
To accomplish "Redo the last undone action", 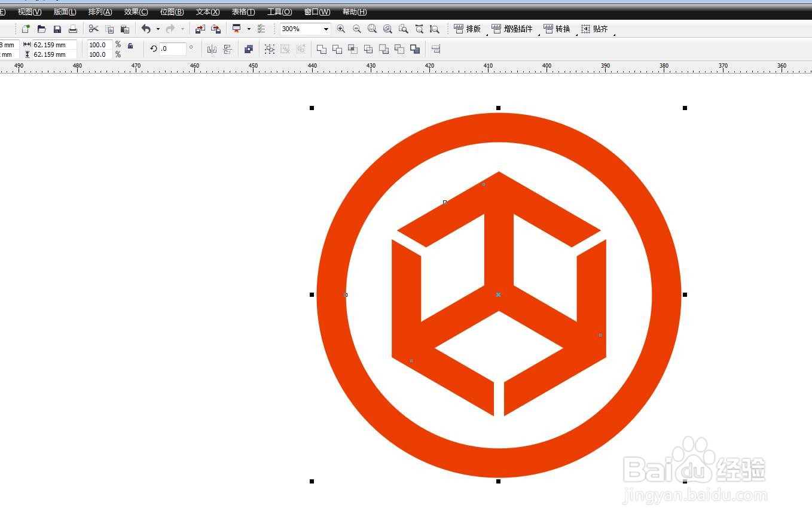I will [170, 29].
